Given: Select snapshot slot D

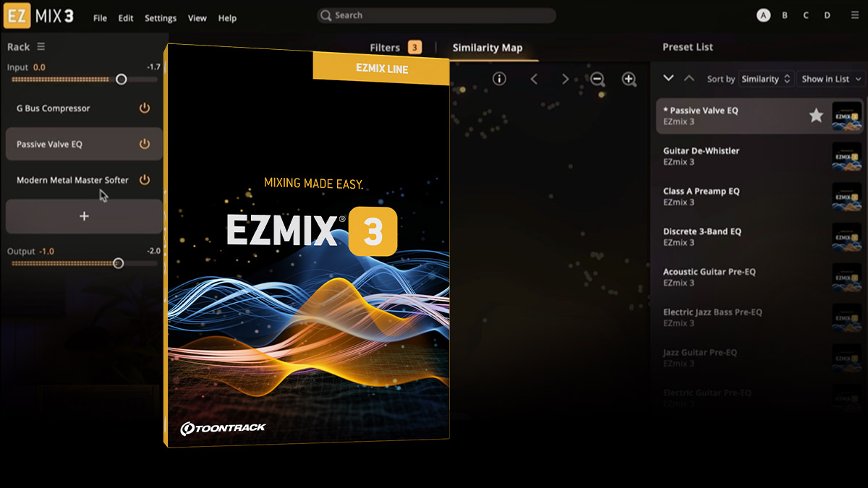Looking at the screenshot, I should point(827,15).
